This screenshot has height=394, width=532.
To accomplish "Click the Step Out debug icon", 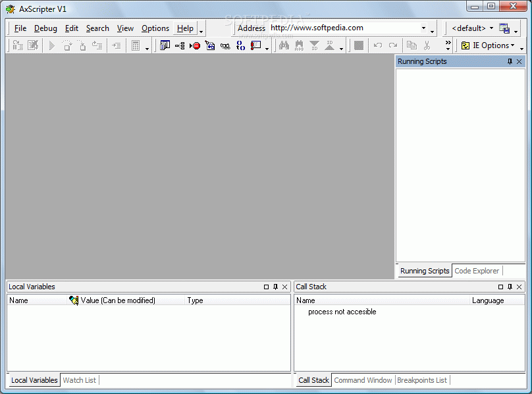I will click(97, 45).
